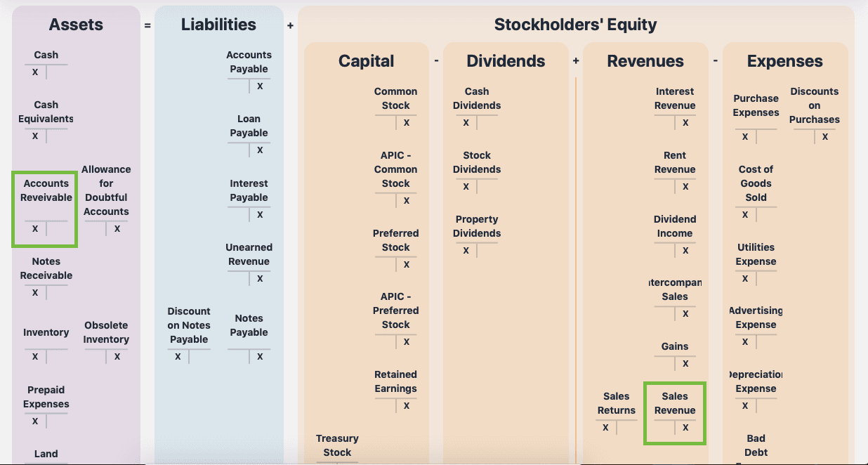This screenshot has height=465, width=868.
Task: Click the Stockholders' Equity heading
Action: click(575, 25)
